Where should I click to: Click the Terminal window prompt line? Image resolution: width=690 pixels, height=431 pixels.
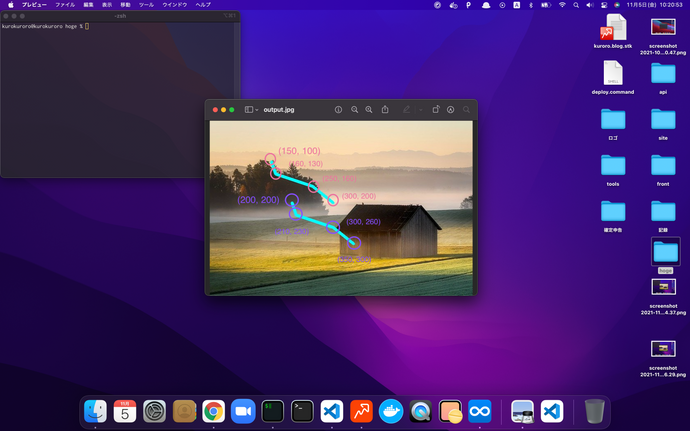pyautogui.click(x=45, y=26)
